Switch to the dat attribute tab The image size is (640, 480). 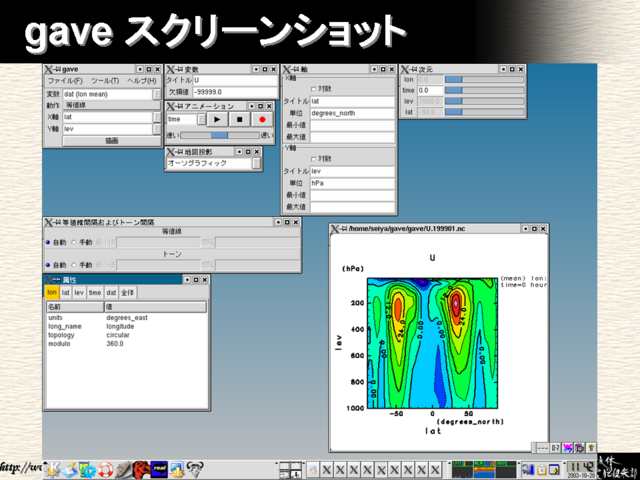111,293
